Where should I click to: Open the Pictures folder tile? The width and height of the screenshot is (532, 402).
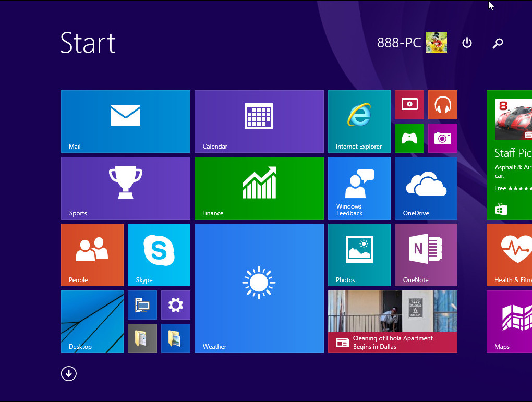point(175,338)
